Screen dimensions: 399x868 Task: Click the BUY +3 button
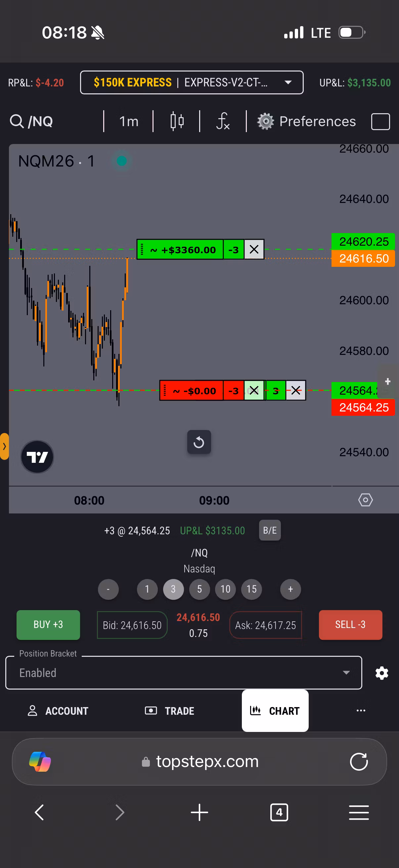click(x=48, y=625)
